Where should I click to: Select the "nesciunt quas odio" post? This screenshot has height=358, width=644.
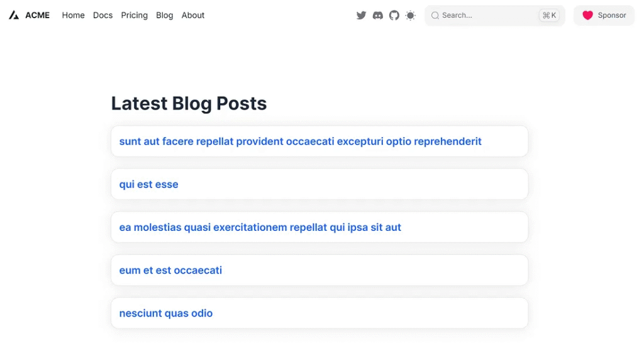(x=166, y=313)
